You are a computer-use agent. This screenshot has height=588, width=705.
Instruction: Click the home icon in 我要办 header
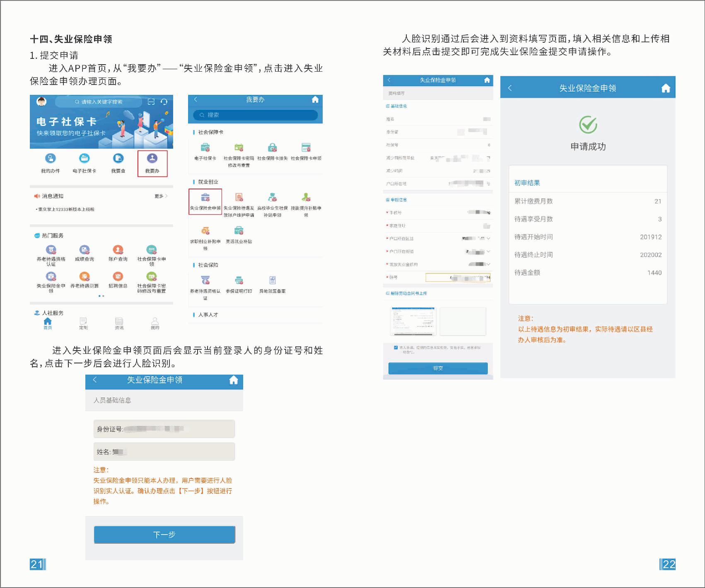click(315, 99)
